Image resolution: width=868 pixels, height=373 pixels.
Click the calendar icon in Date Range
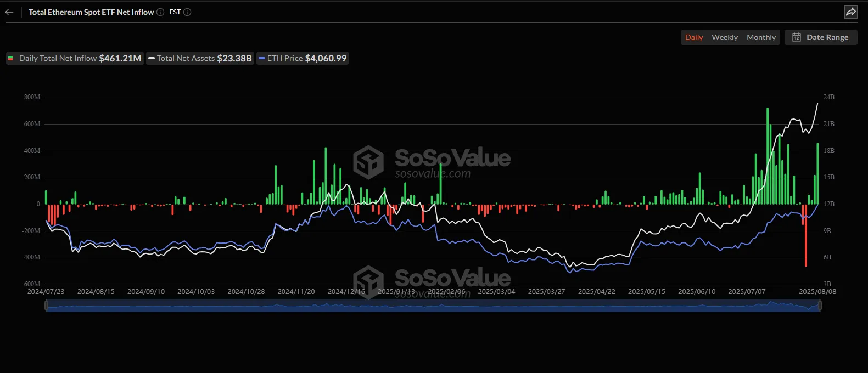(797, 37)
